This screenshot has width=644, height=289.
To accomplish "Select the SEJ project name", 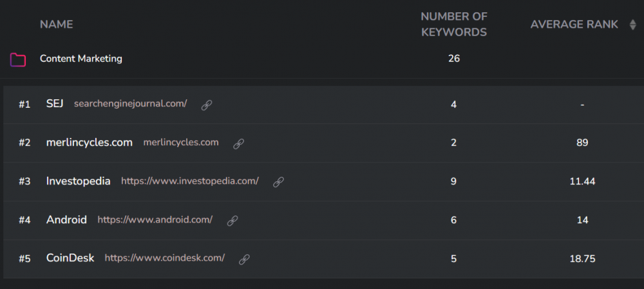I will coord(55,104).
